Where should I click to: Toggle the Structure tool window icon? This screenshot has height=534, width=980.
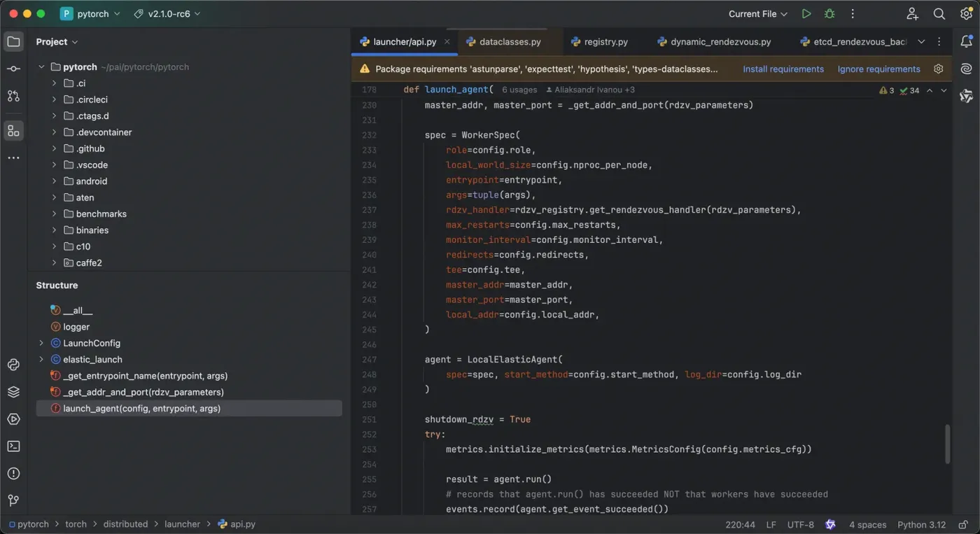[x=13, y=131]
